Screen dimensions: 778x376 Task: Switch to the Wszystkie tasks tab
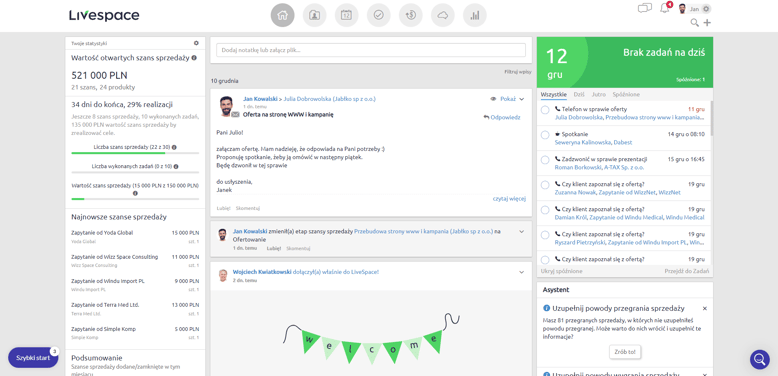point(554,94)
